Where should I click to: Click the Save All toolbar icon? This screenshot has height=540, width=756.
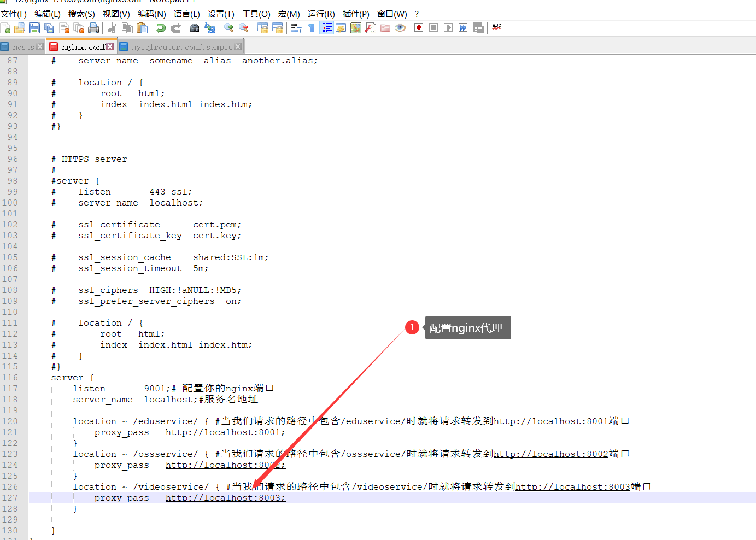click(x=49, y=28)
